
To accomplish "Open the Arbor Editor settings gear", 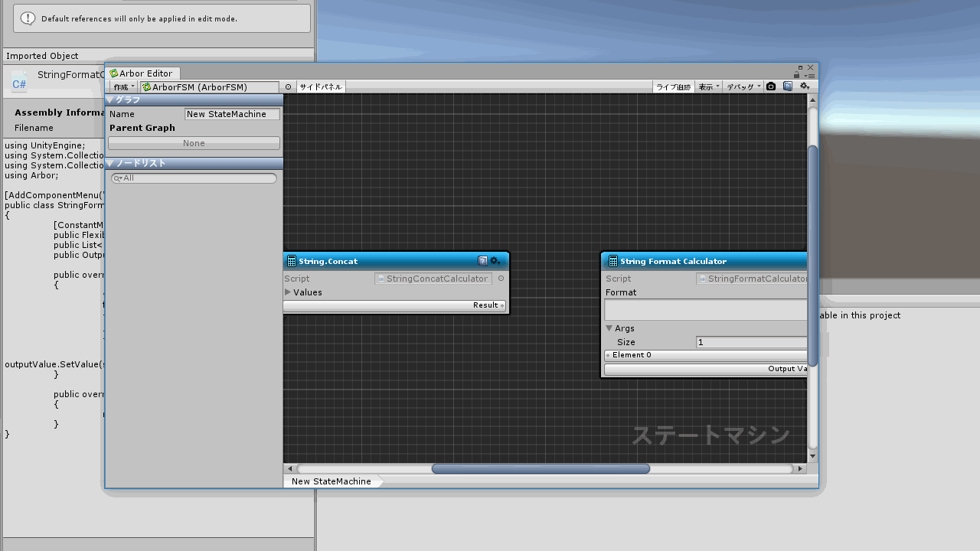I will (x=805, y=86).
